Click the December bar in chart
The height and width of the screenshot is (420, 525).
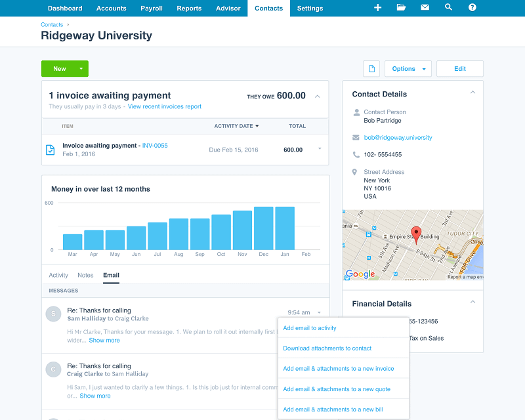coord(263,228)
